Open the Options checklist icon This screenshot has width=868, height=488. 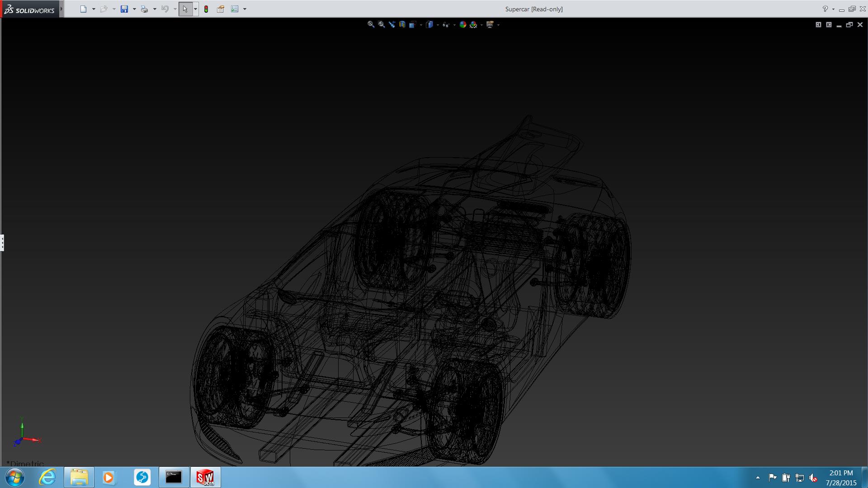coord(235,9)
